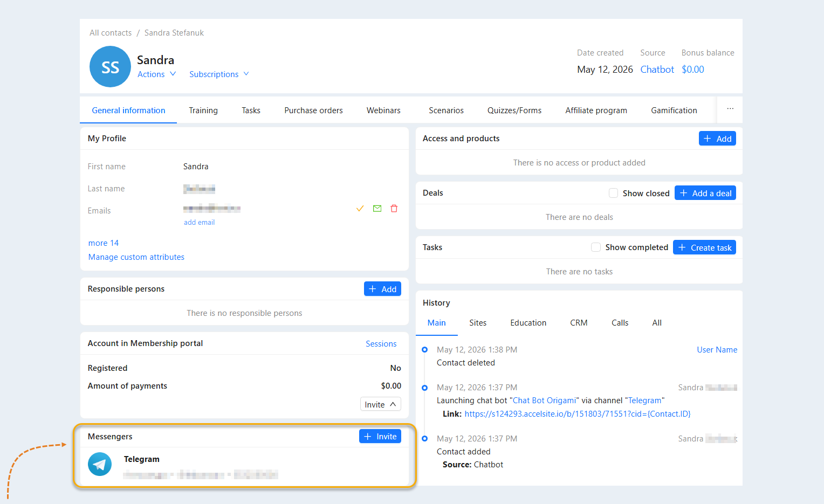Viewport: 824px width, 504px height.
Task: Select the Main history tab
Action: point(436,323)
